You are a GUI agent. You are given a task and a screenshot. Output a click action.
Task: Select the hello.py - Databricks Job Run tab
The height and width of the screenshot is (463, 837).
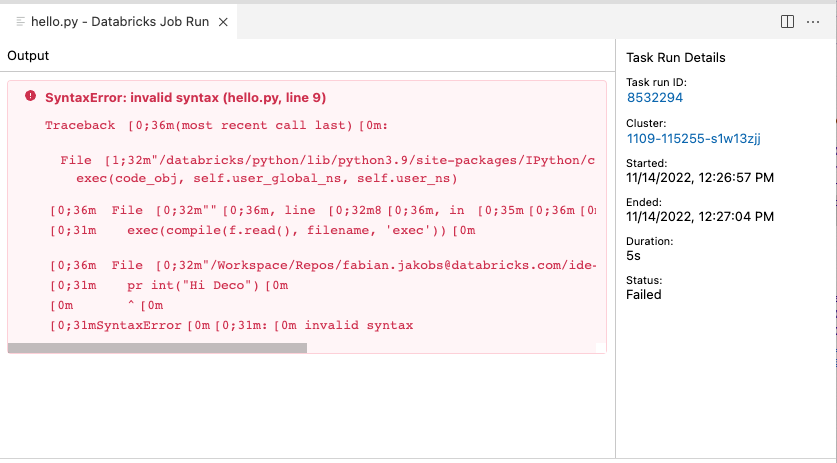(120, 22)
